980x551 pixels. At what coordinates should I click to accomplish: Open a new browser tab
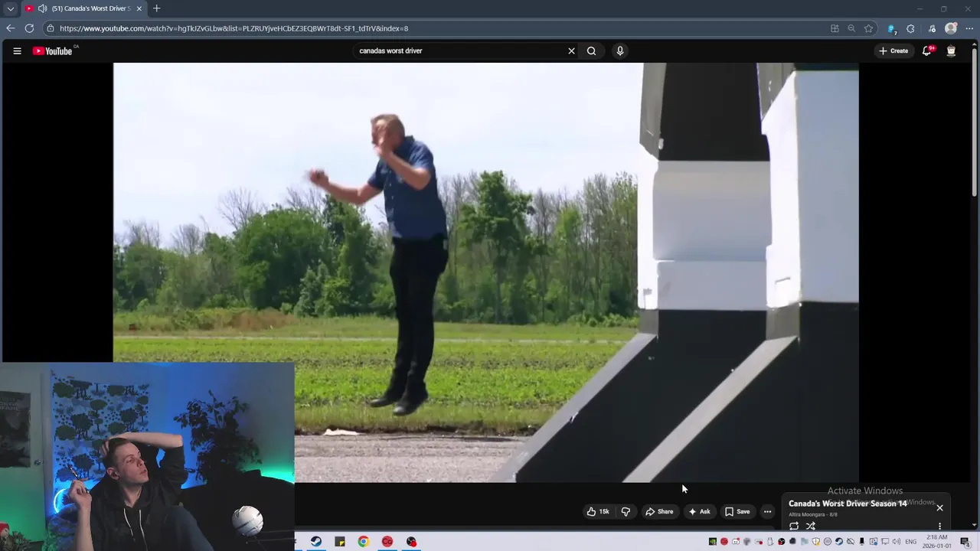point(156,8)
